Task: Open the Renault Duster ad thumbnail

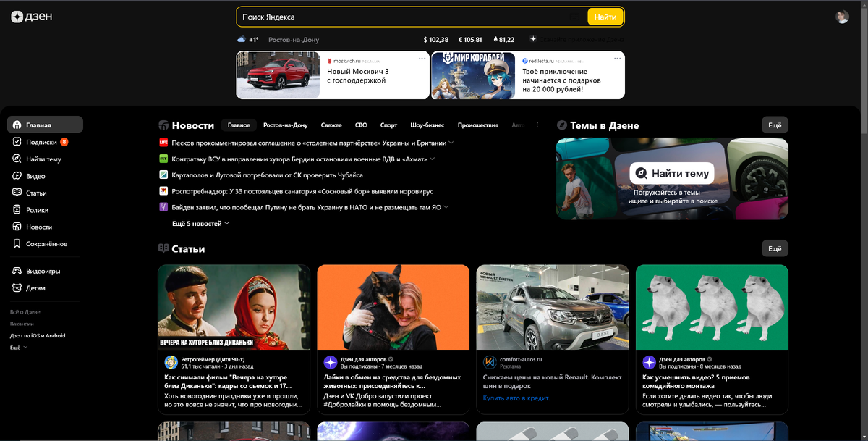Action: click(x=553, y=308)
